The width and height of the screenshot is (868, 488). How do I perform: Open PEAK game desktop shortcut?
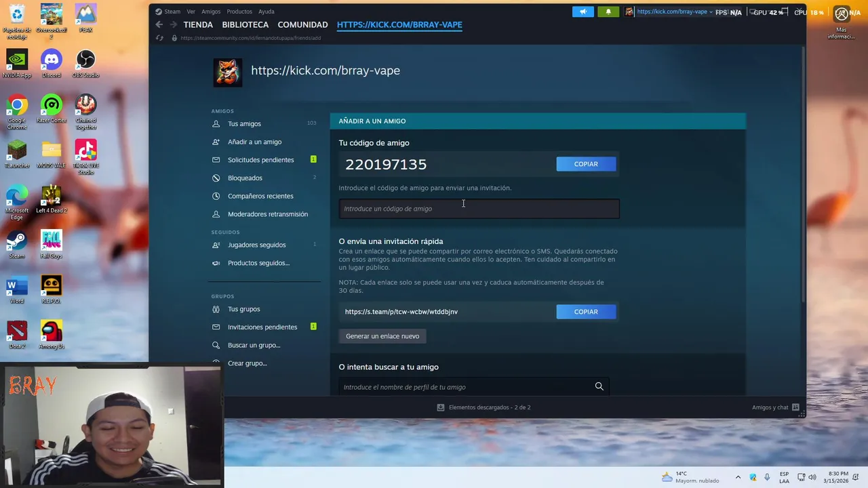[x=85, y=18]
